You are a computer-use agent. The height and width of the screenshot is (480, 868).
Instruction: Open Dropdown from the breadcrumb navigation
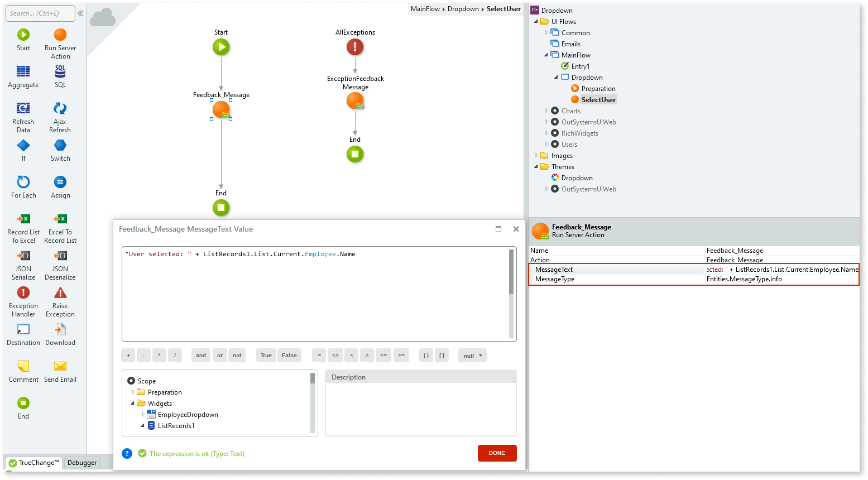point(463,9)
